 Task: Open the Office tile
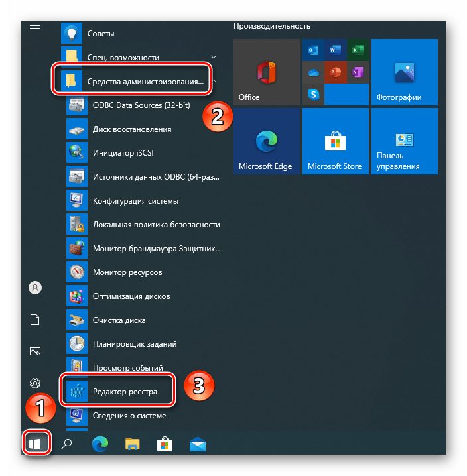267,72
